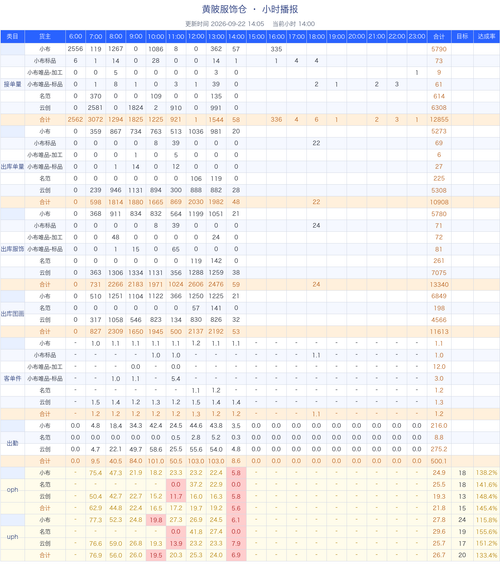
Task: Click the 出勤 value 216.0
Action: point(439,426)
